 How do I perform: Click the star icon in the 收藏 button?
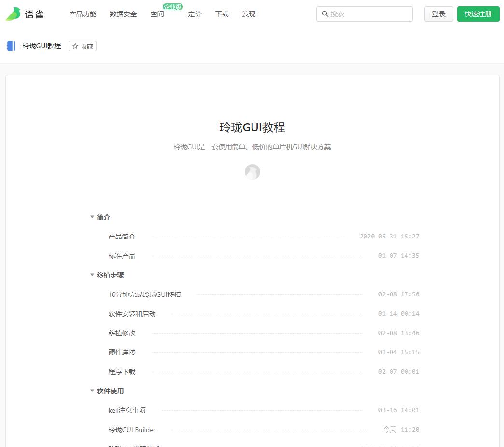75,46
